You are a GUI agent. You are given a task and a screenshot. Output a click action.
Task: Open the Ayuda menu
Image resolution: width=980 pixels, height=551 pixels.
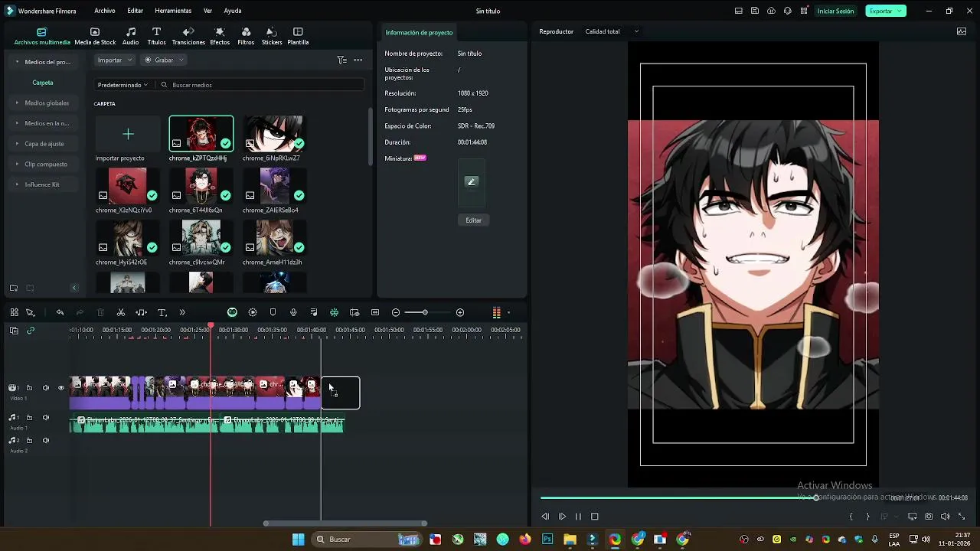(x=233, y=11)
